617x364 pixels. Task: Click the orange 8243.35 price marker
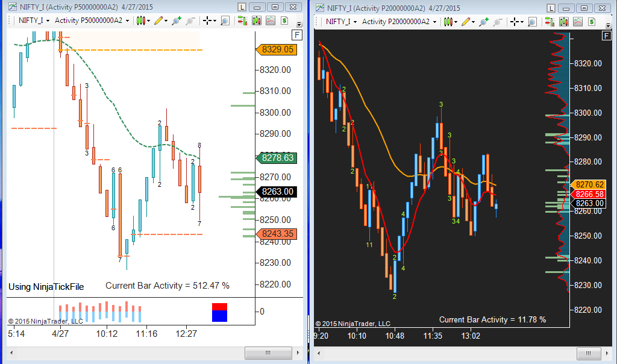(276, 234)
